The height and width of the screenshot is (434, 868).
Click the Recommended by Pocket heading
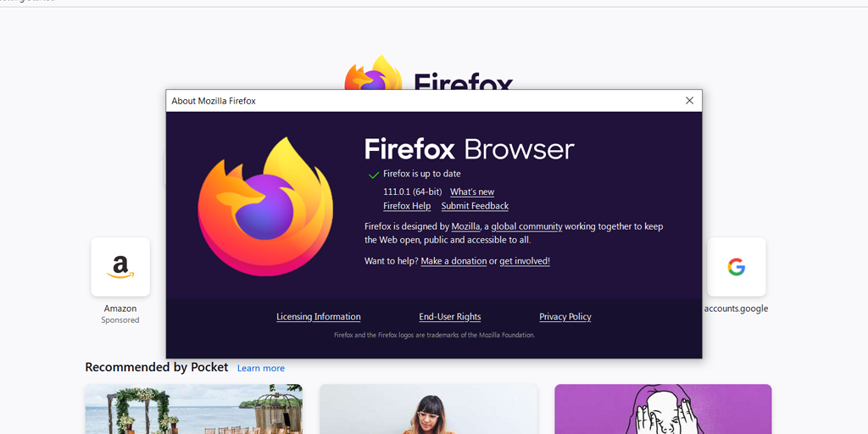click(157, 367)
